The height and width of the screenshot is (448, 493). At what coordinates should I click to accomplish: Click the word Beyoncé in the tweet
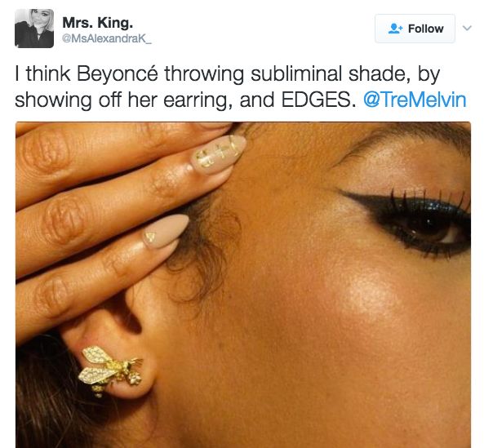[118, 74]
